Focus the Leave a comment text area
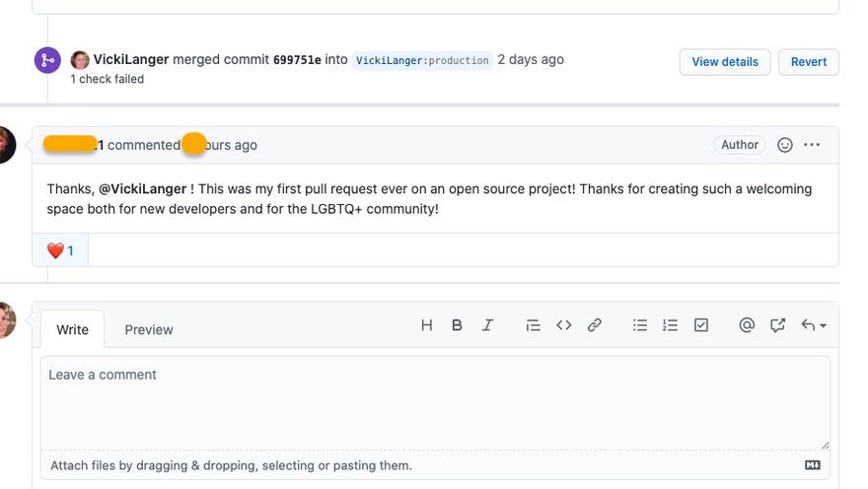The height and width of the screenshot is (489, 868). click(435, 403)
